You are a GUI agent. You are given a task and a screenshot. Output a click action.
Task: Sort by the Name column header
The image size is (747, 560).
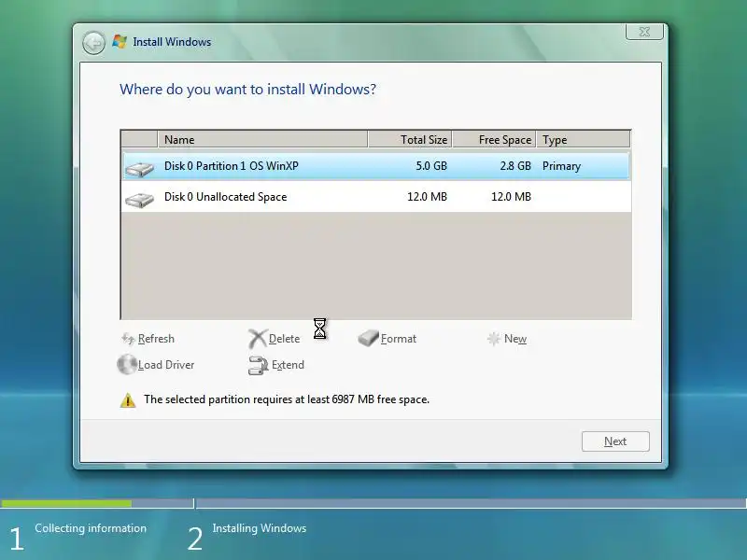tap(262, 139)
